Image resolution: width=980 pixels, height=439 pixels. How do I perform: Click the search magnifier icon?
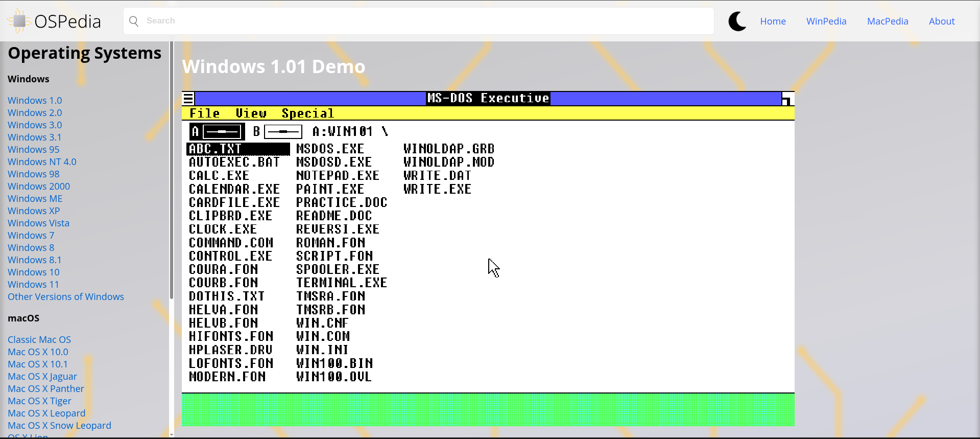pos(134,21)
